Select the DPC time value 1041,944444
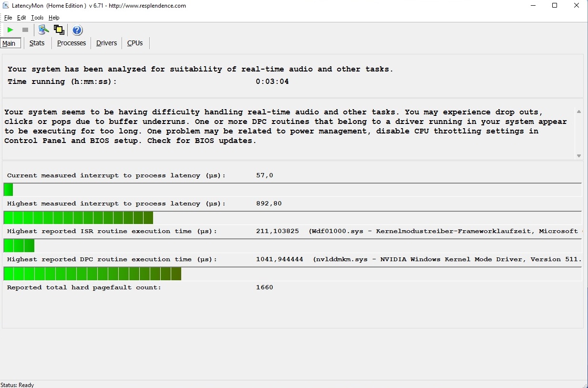Image resolution: width=588 pixels, height=388 pixels. [280, 259]
